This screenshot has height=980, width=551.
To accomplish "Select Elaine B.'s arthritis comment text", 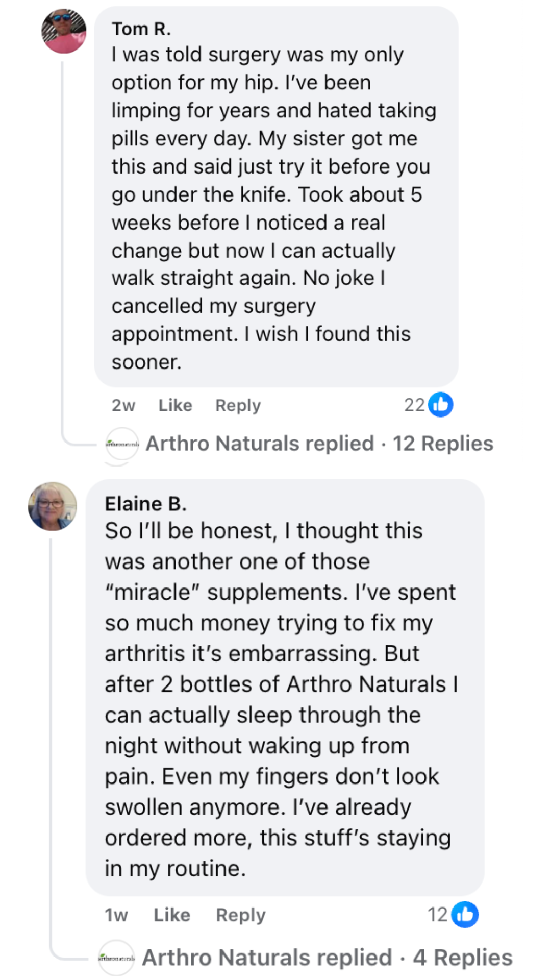I will [280, 699].
